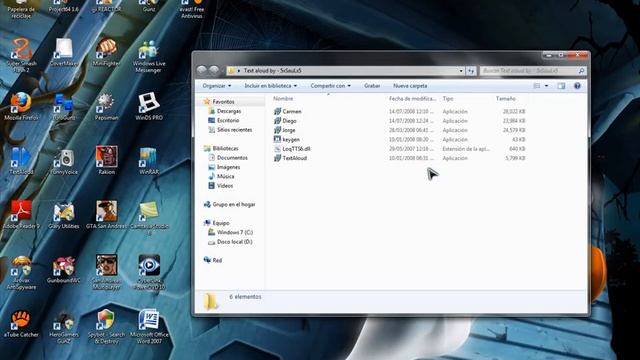Sort files by the Nombre column
Screen dimensions: 640x360
pyautogui.click(x=283, y=99)
